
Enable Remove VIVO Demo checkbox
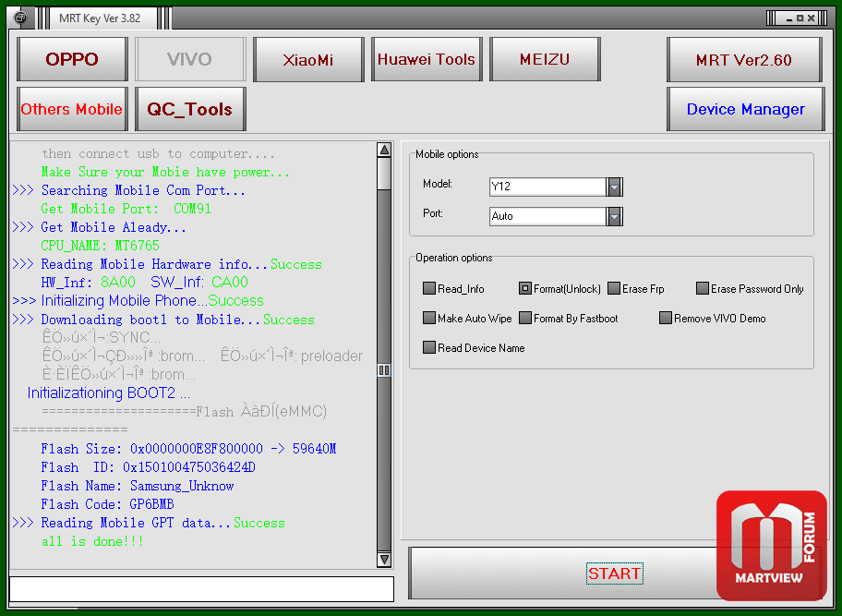tap(666, 318)
